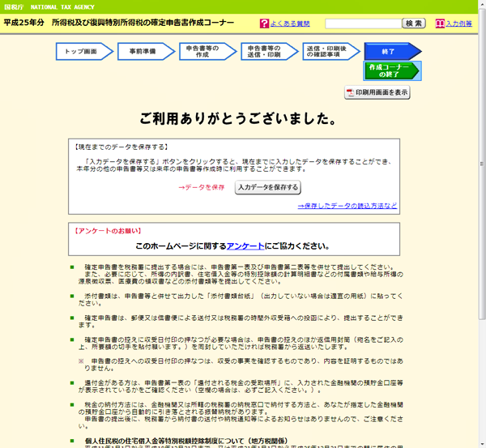Image resolution: width=486 pixels, height=448 pixels.
Task: Go to the 事前準備 step
Action: pos(146,52)
